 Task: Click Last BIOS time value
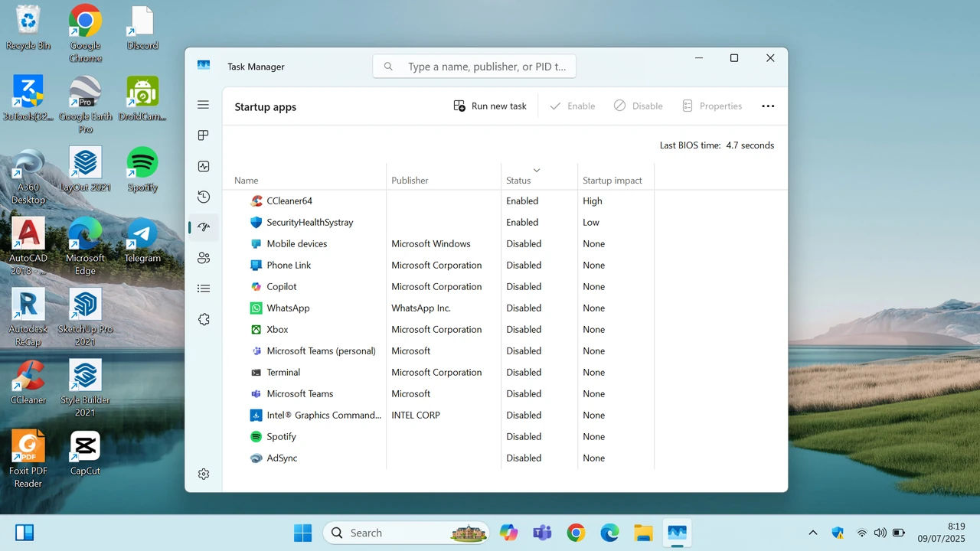pos(750,145)
